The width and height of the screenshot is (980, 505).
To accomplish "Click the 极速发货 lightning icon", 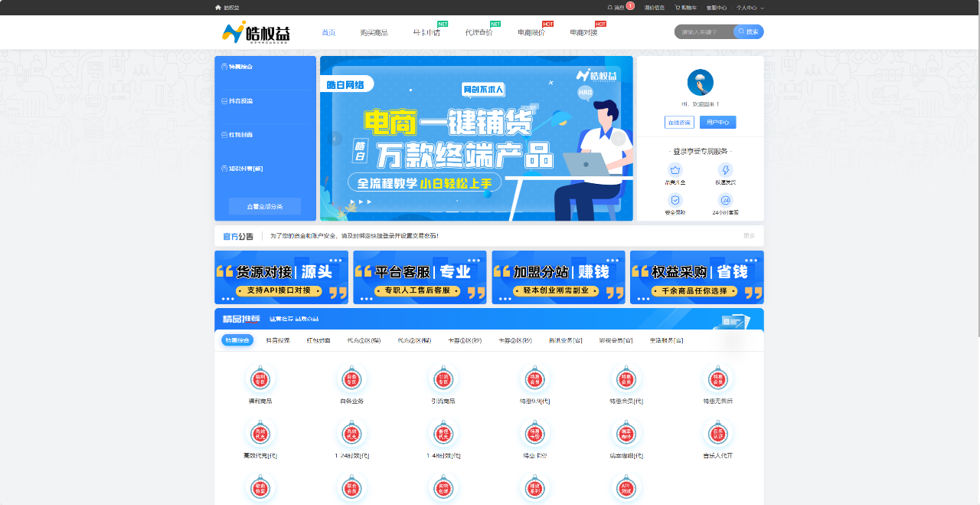I will click(726, 170).
